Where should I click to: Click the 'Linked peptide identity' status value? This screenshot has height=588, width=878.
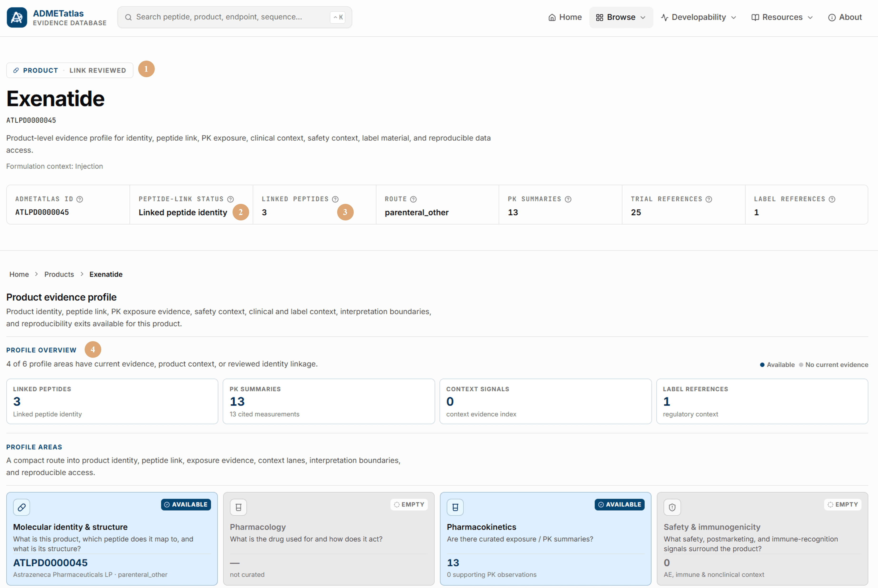[x=183, y=212]
